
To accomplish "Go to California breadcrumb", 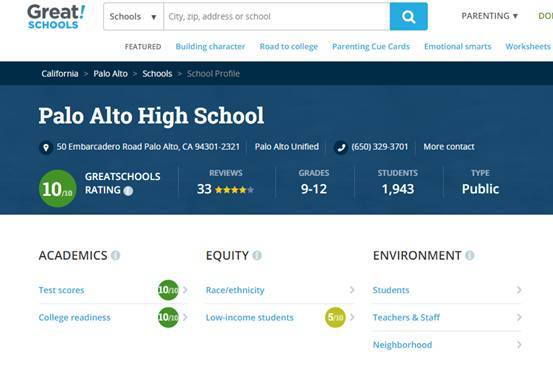I will pyautogui.click(x=60, y=74).
